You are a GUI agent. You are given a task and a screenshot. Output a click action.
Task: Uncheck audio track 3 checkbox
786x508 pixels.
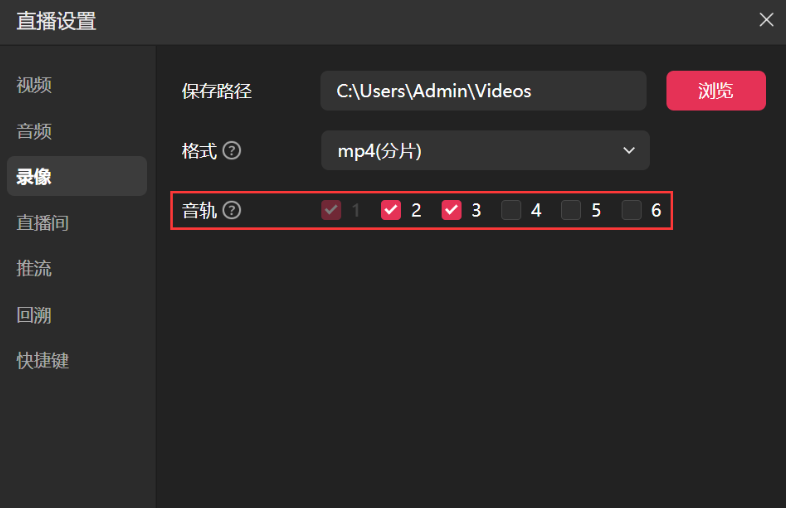[x=451, y=211]
